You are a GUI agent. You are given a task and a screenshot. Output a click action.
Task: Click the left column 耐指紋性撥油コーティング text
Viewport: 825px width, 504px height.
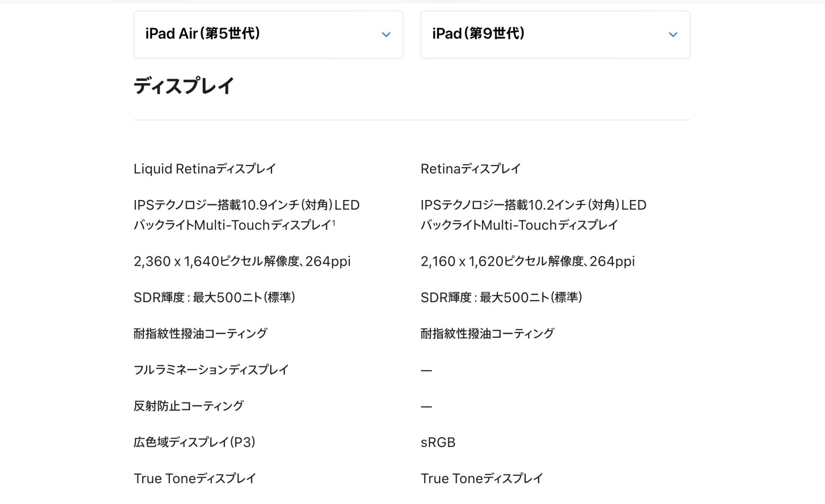click(200, 334)
